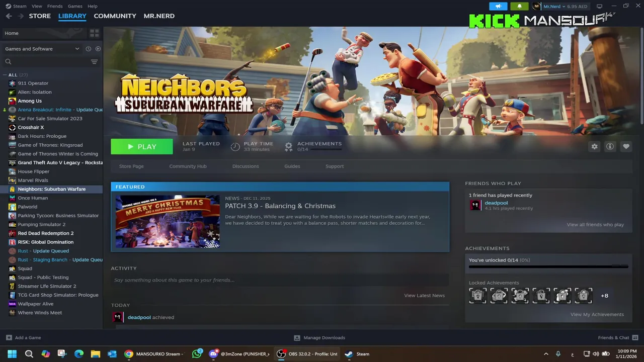The image size is (644, 362).
Task: Collapse the ALL games category
Action: pyautogui.click(x=5, y=75)
